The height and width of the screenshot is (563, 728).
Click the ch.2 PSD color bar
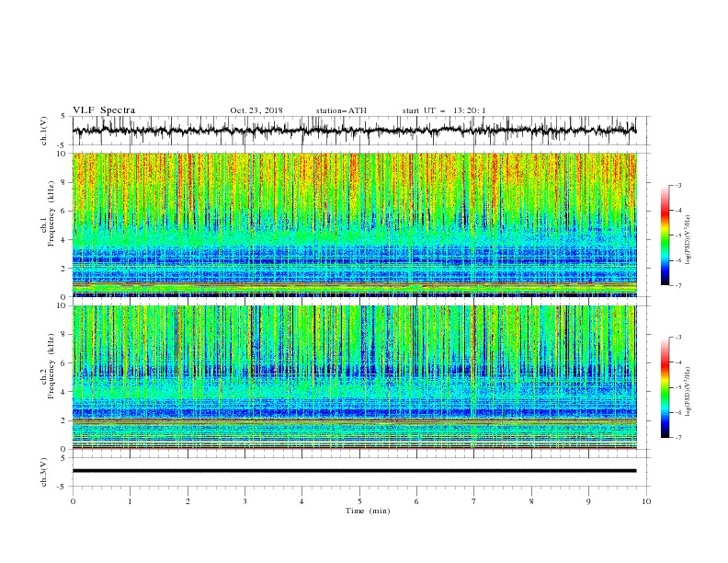point(665,387)
